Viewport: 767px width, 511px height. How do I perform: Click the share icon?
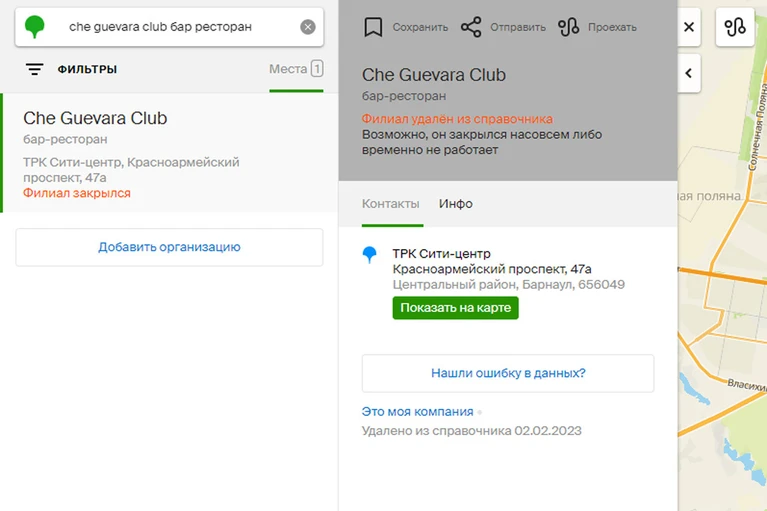(471, 27)
